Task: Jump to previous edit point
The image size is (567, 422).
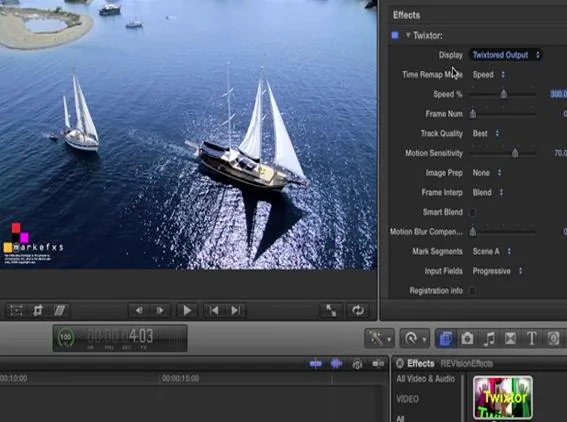Action: [x=214, y=310]
